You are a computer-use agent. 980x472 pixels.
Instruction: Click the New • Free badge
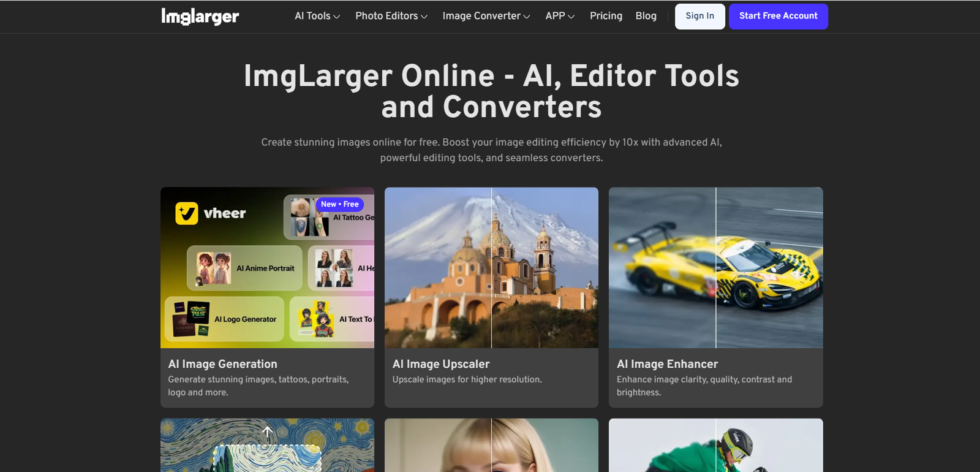339,204
